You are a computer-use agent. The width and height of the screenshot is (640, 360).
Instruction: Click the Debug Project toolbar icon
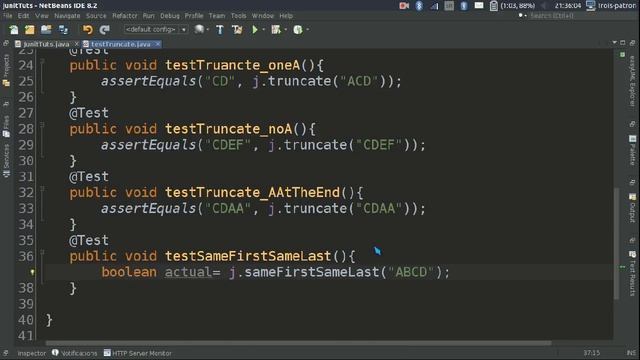pyautogui.click(x=276, y=30)
